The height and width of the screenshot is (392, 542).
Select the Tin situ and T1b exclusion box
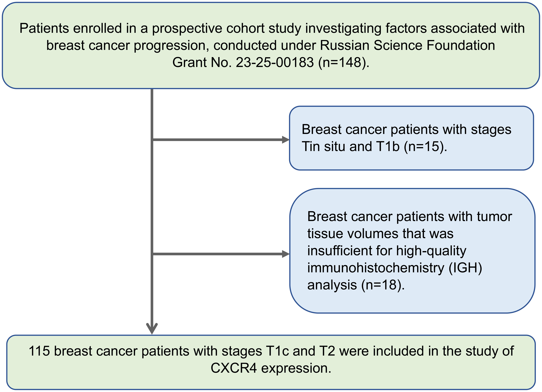412,138
